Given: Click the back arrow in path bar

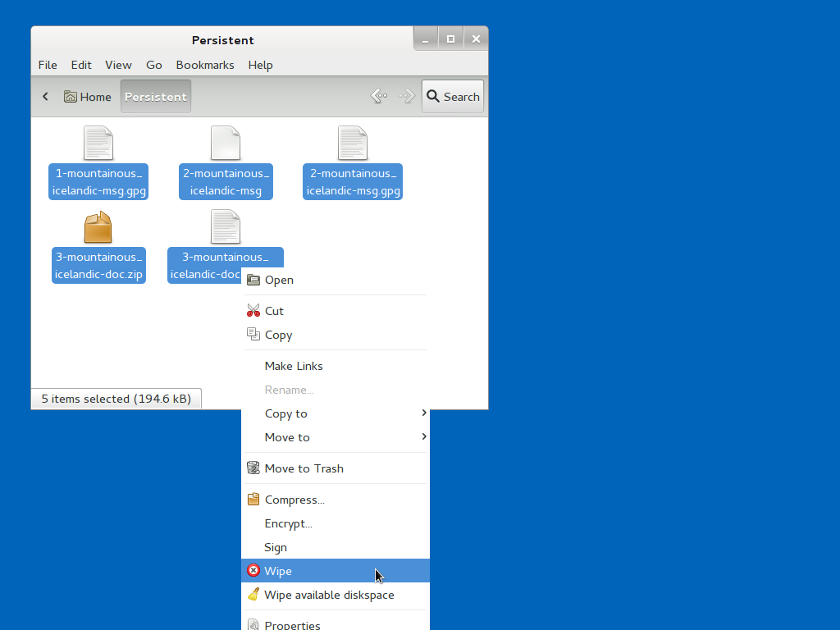Looking at the screenshot, I should pyautogui.click(x=46, y=97).
